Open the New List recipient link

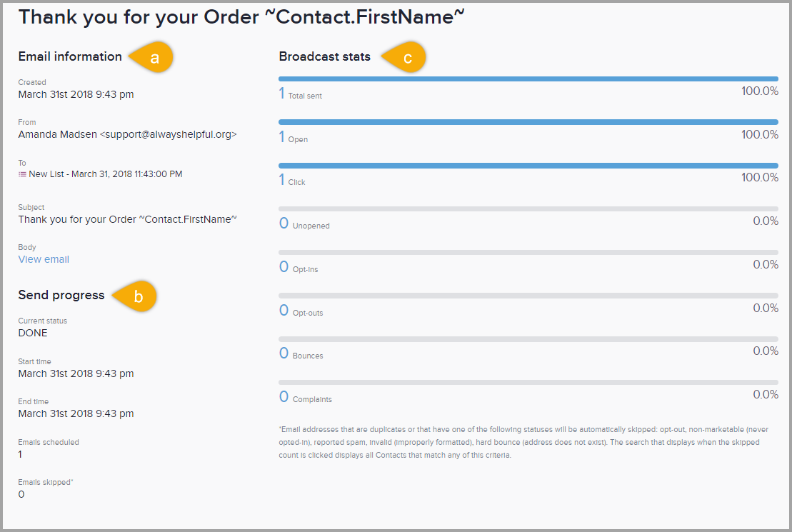point(106,174)
